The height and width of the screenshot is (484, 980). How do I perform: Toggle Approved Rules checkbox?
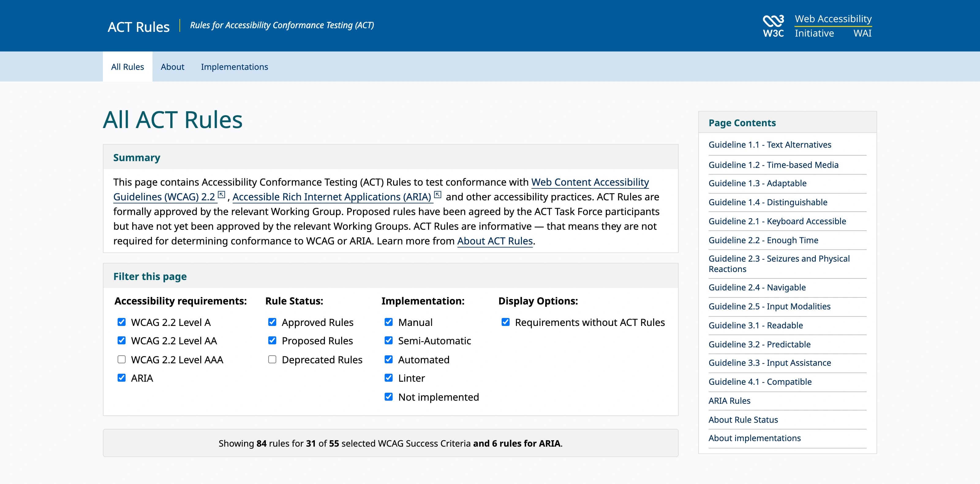click(272, 322)
